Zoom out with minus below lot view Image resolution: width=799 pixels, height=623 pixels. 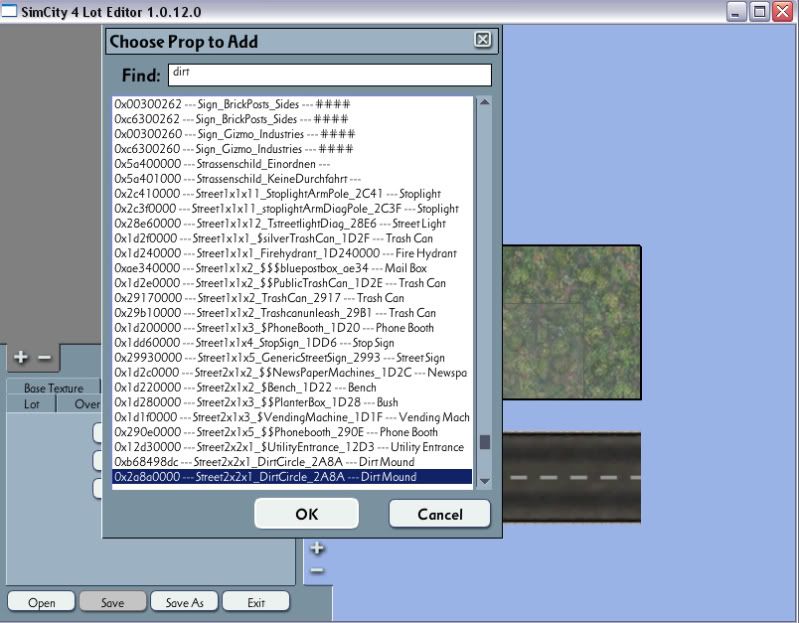tap(317, 570)
